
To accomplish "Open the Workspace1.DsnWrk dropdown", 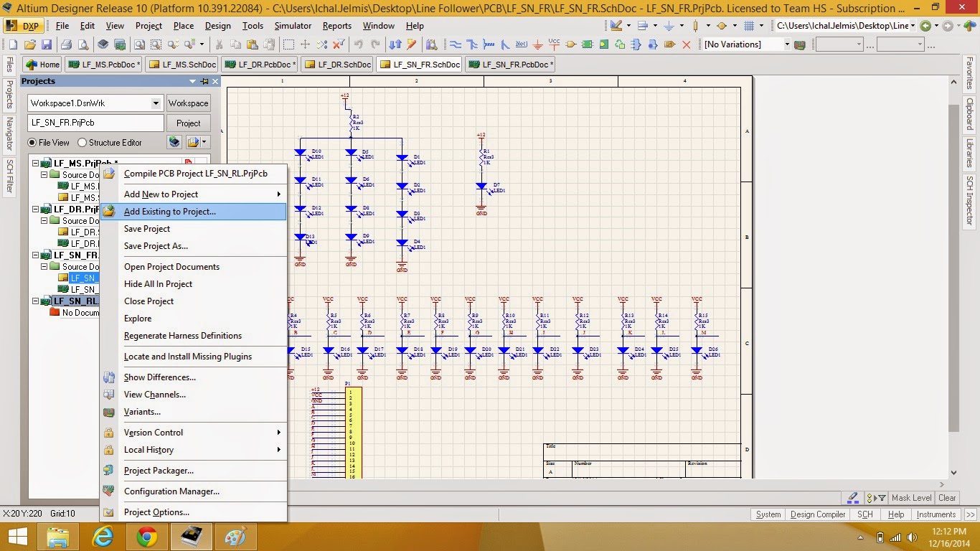I will point(156,103).
